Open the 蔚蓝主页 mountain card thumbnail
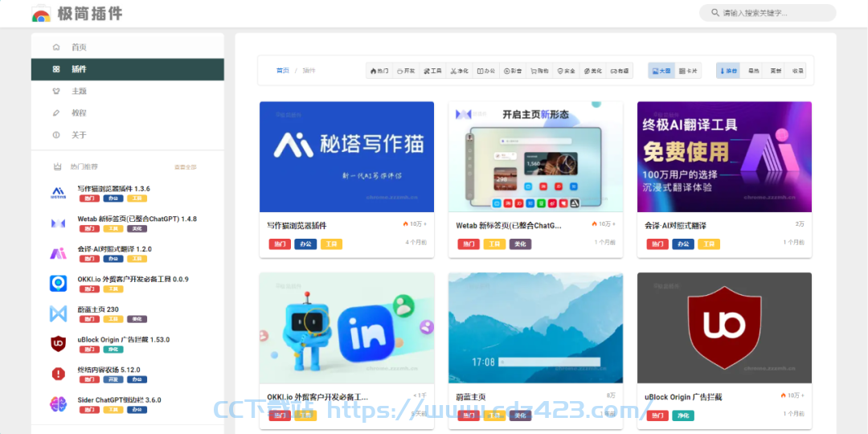The height and width of the screenshot is (434, 868). pyautogui.click(x=535, y=328)
